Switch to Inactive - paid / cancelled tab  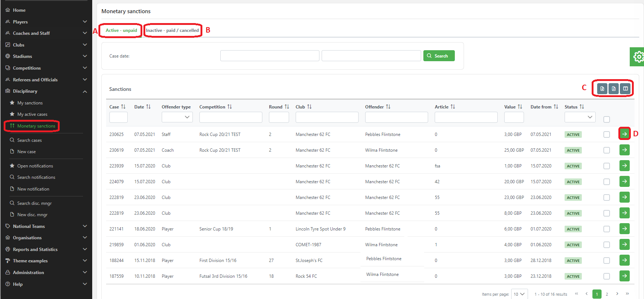pyautogui.click(x=172, y=30)
